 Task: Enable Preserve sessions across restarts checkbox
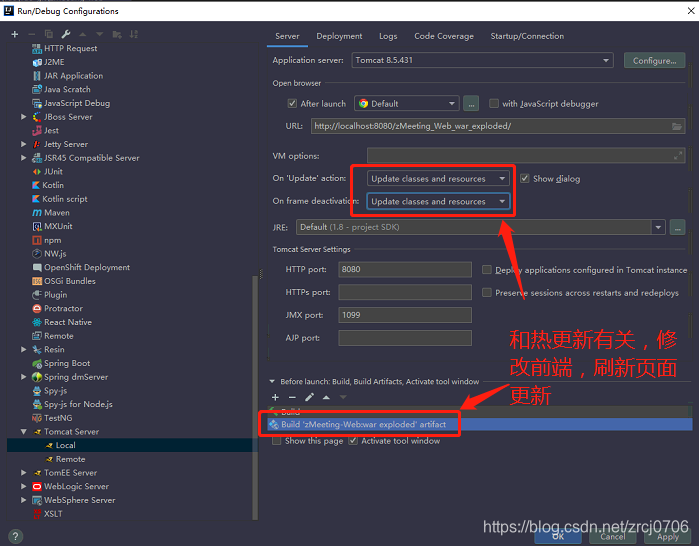487,292
